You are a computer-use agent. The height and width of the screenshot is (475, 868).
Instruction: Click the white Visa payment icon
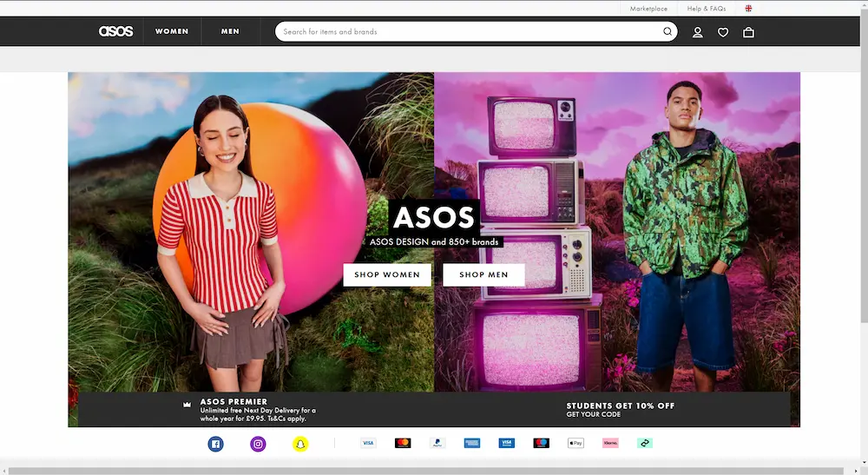[x=368, y=443]
